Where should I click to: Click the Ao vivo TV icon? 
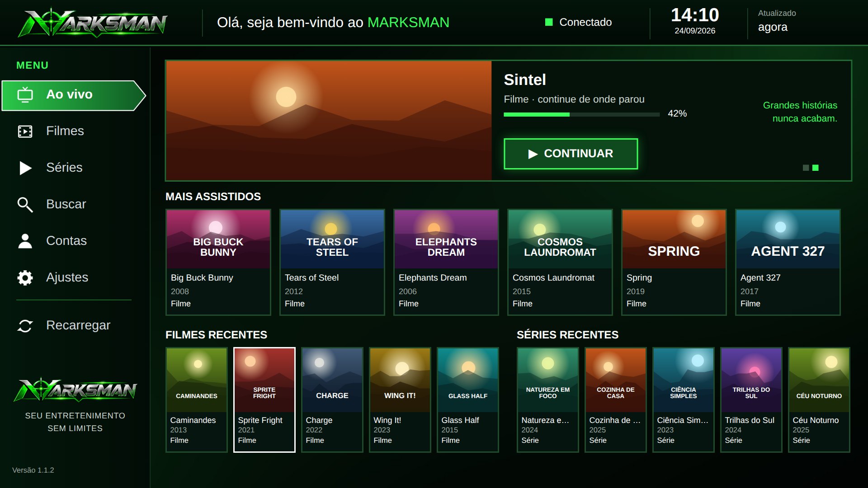point(25,95)
